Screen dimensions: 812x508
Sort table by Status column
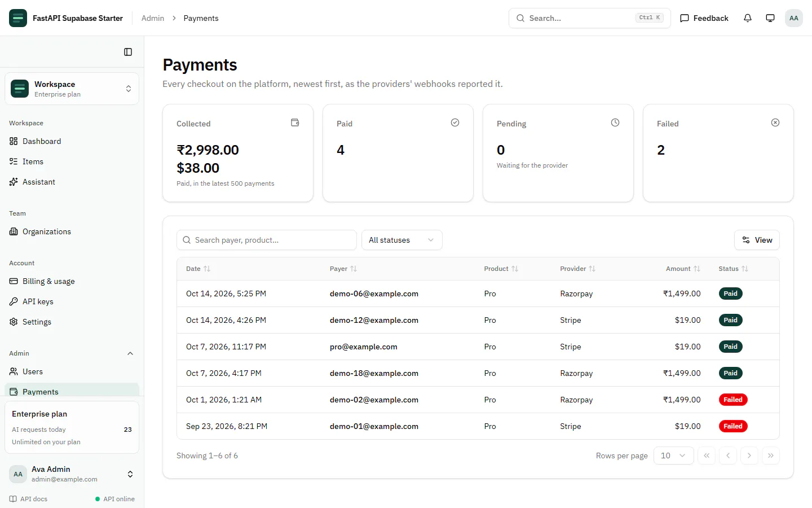coord(733,269)
